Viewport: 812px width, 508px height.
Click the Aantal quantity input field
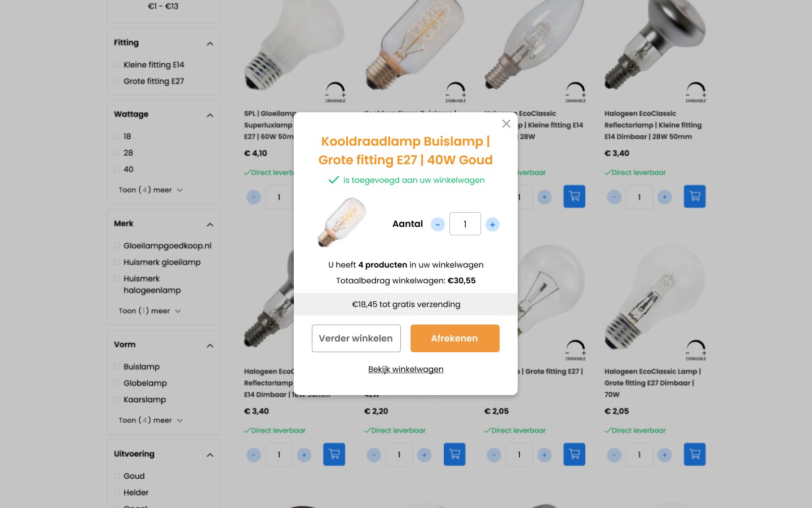(x=465, y=224)
